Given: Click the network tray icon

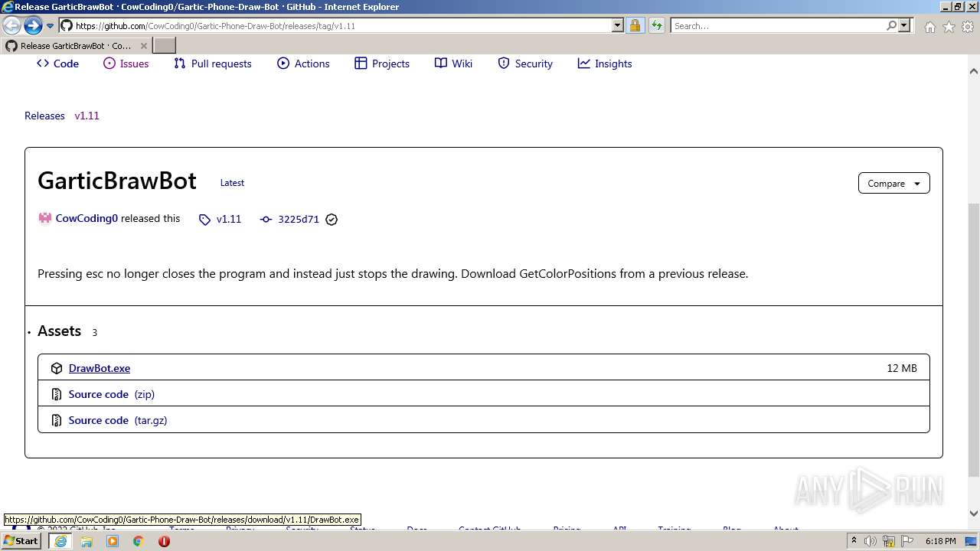Looking at the screenshot, I should pos(889,541).
